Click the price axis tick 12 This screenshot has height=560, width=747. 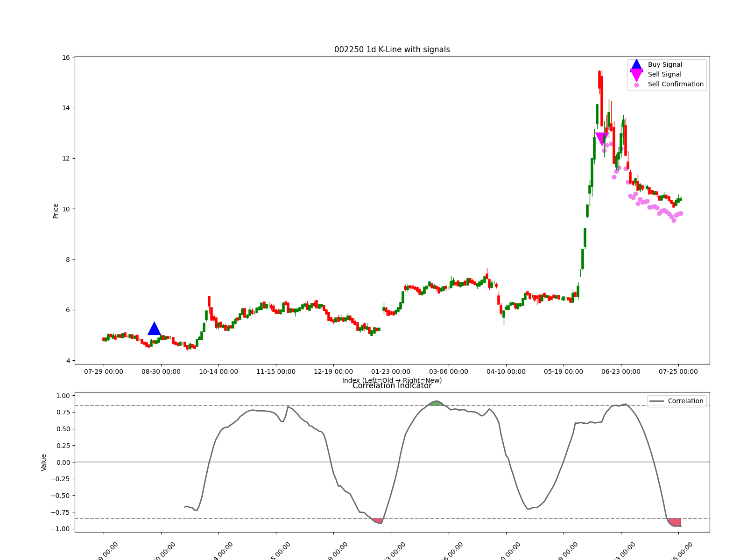pos(66,159)
